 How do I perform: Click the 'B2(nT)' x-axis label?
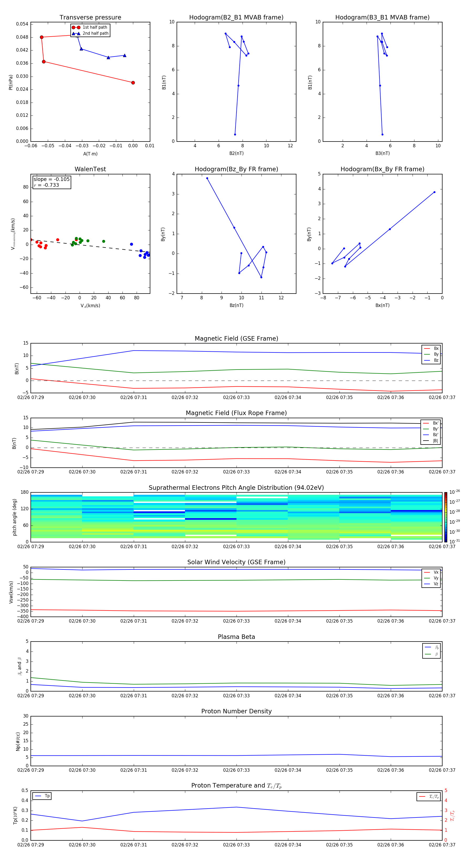[236, 153]
